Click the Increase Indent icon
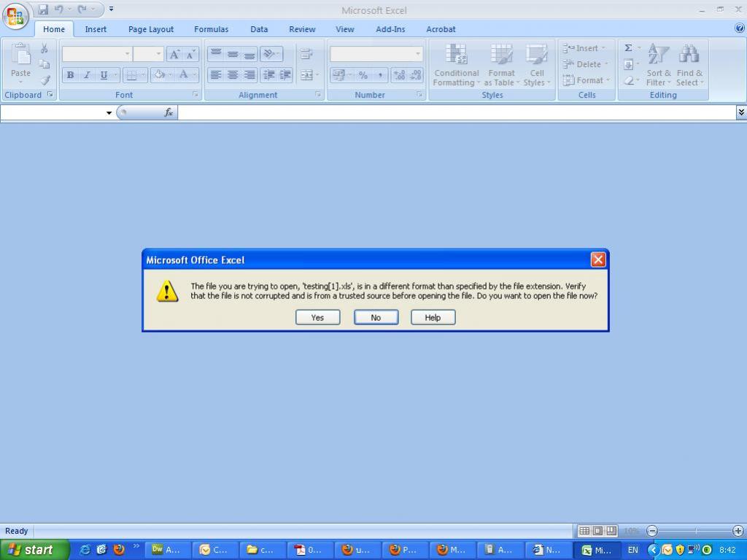747x560 pixels. pos(285,75)
